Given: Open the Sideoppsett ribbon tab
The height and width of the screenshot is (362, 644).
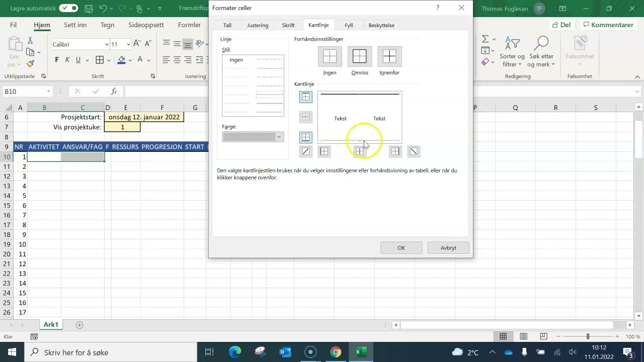Looking at the screenshot, I should tap(146, 25).
